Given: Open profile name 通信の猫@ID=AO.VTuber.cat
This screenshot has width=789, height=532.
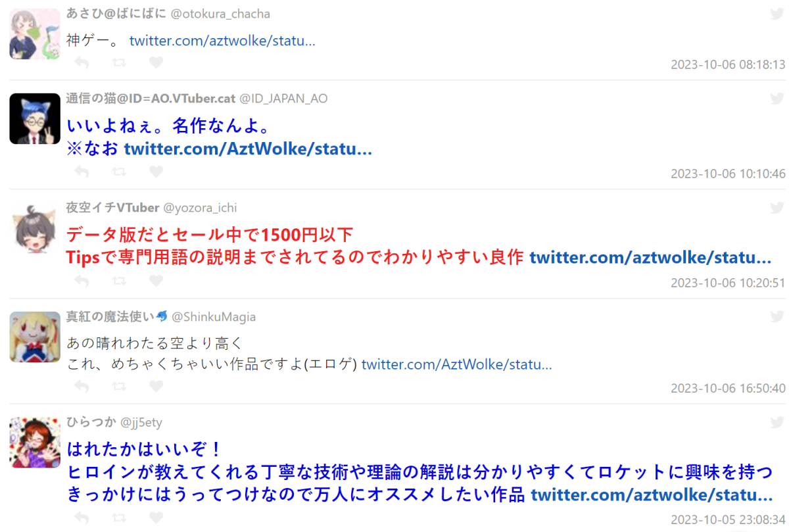Looking at the screenshot, I should point(151,99).
